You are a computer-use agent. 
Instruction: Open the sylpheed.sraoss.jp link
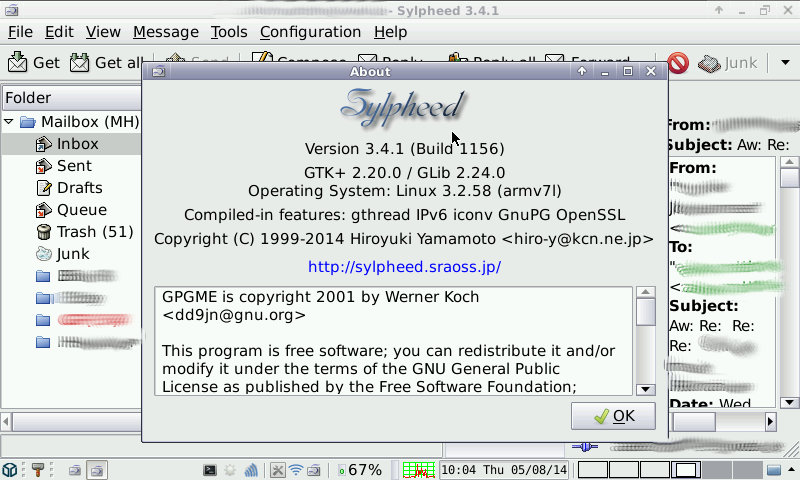[x=405, y=267]
